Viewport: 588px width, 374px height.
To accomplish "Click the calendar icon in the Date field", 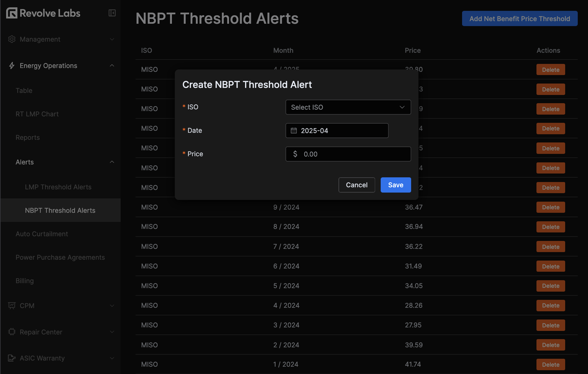I will 295,130.
